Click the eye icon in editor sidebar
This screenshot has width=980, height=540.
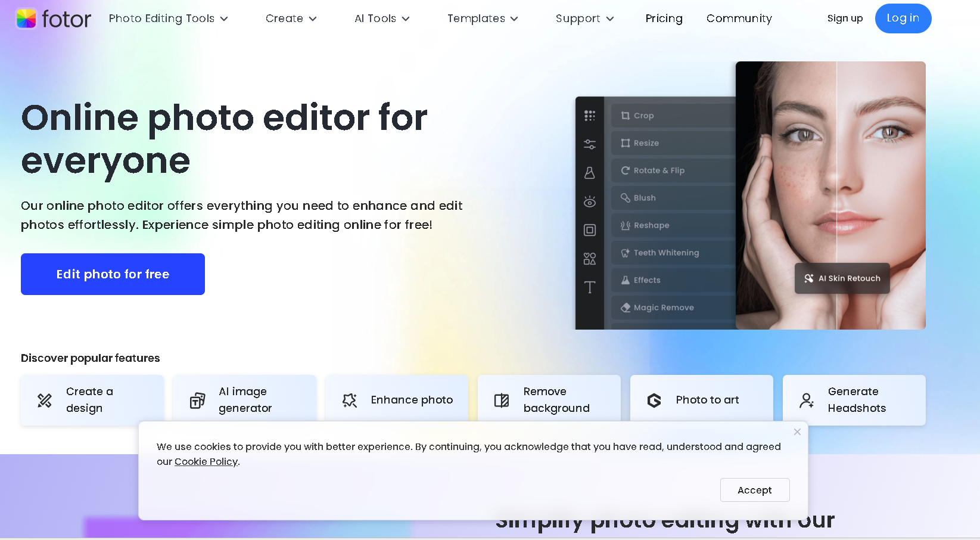click(x=590, y=201)
